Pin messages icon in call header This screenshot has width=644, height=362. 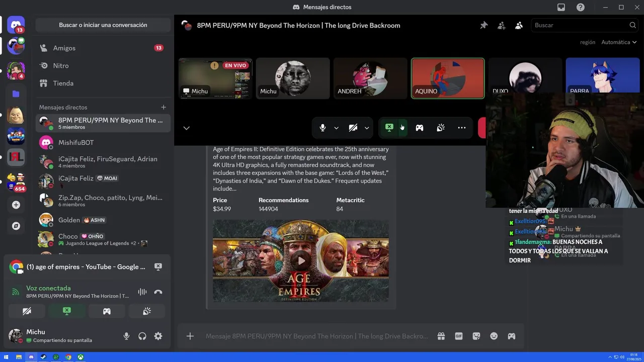coord(484,25)
